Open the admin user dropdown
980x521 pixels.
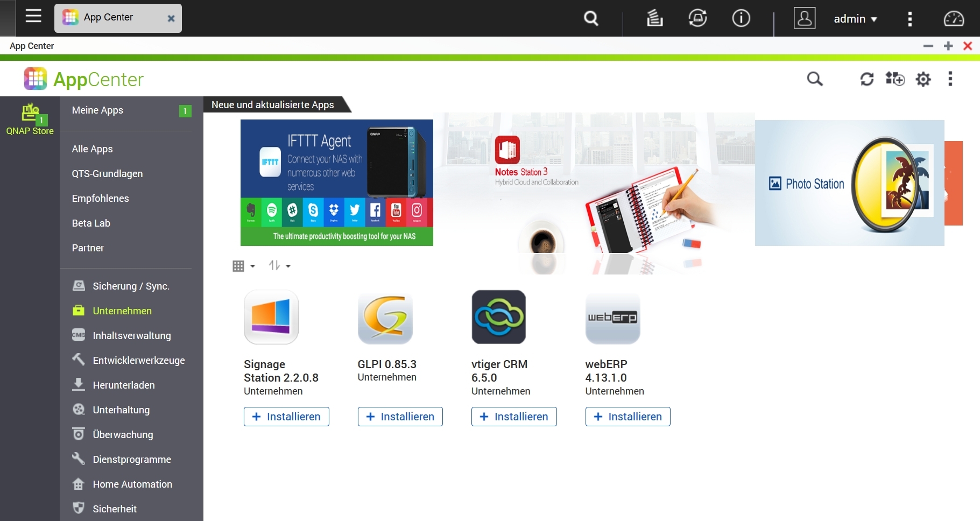(855, 19)
